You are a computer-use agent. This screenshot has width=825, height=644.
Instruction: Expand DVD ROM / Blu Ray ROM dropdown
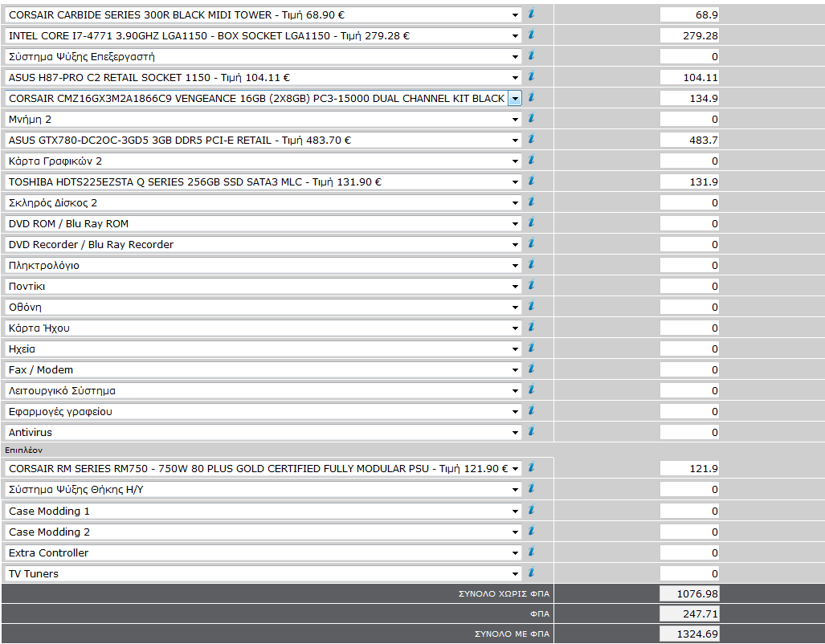pos(263,223)
